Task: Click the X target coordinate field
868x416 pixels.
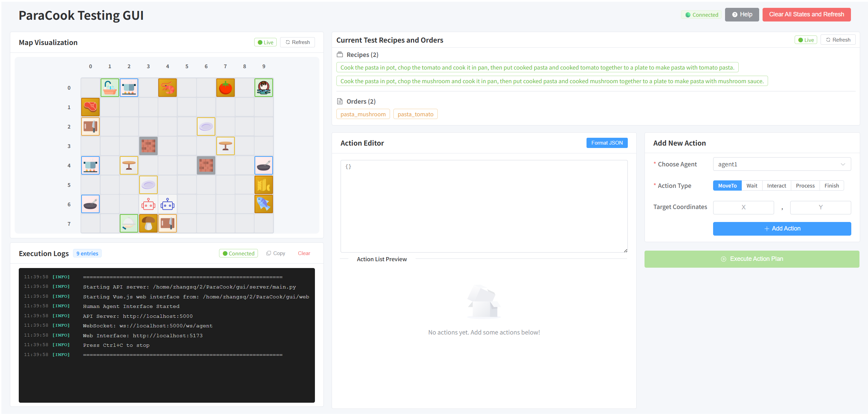Action: [x=743, y=207]
